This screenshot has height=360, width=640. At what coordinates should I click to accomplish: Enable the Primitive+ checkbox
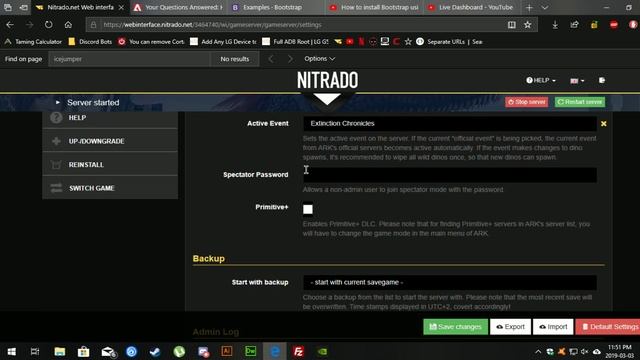(308, 209)
